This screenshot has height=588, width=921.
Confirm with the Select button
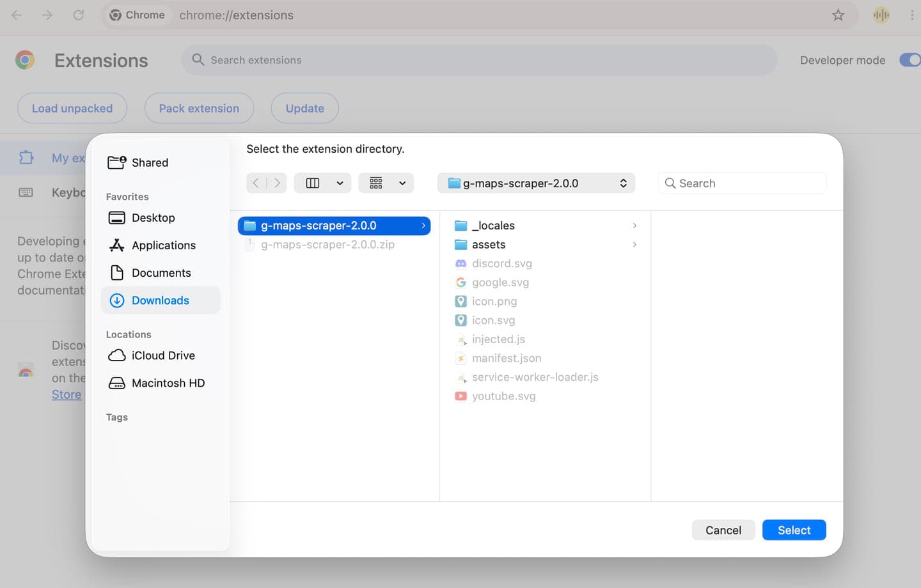[794, 530]
